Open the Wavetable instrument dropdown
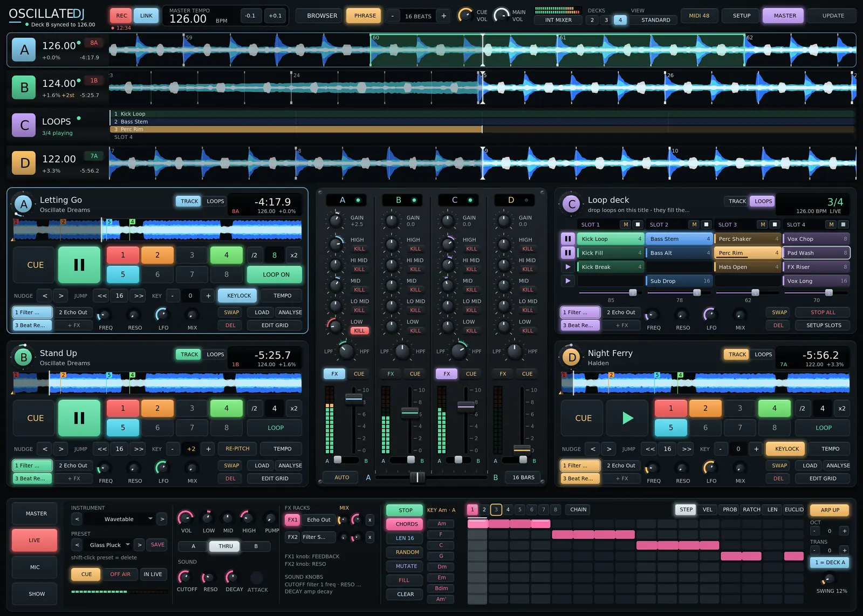 pos(119,519)
